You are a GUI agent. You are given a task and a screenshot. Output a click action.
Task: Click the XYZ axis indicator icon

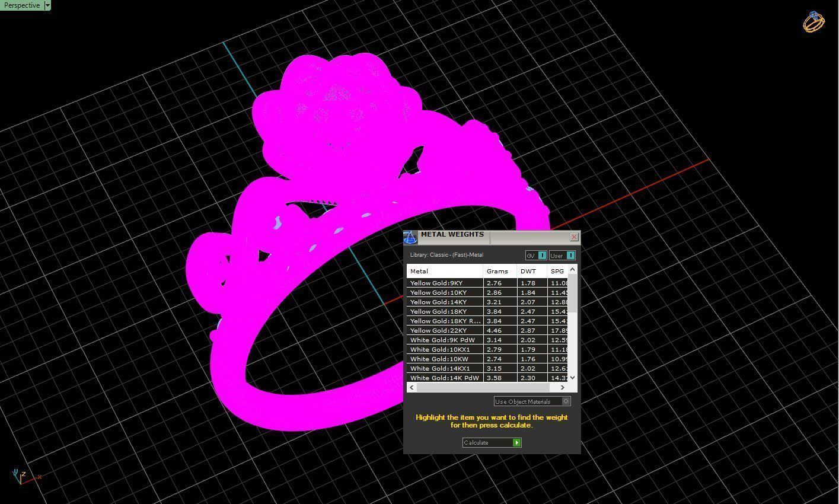tap(21, 476)
